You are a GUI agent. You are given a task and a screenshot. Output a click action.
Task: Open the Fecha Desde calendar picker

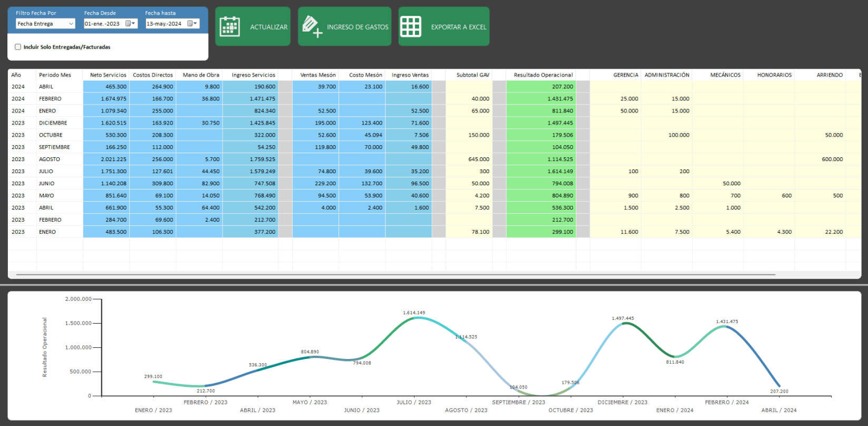click(x=130, y=24)
